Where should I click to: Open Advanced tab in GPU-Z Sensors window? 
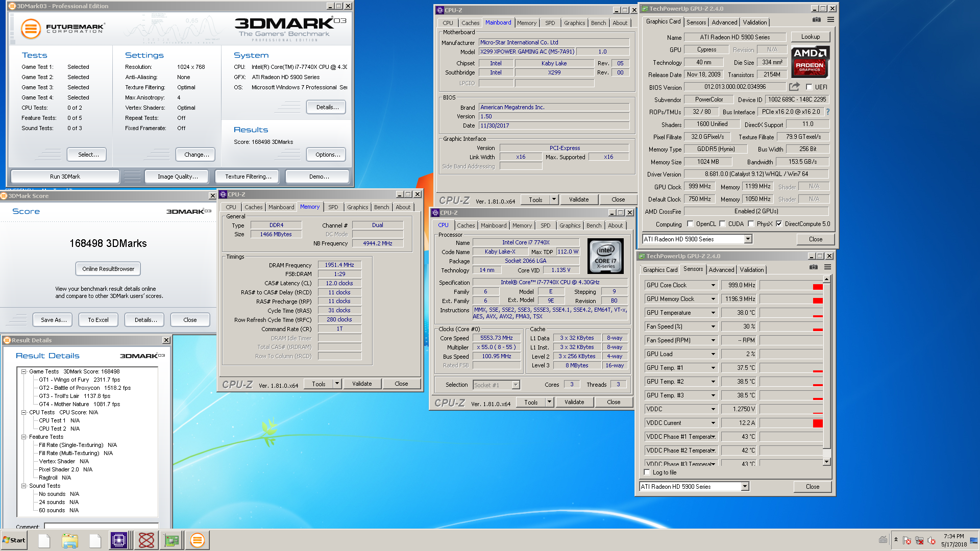[721, 270]
